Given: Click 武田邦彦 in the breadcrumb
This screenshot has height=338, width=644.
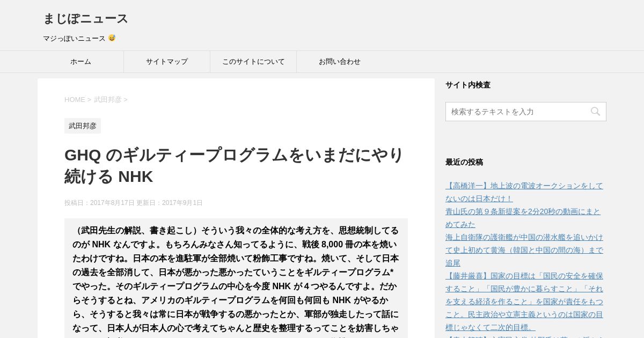Looking at the screenshot, I should point(108,99).
